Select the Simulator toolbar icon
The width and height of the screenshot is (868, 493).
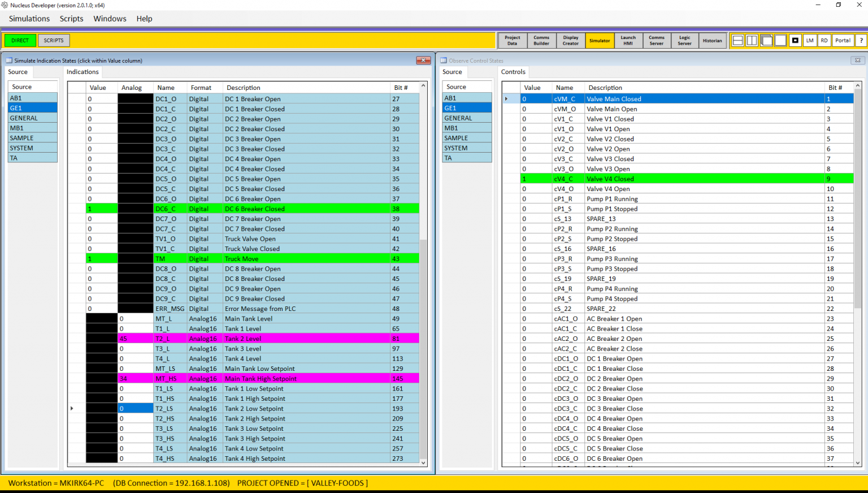pyautogui.click(x=599, y=40)
